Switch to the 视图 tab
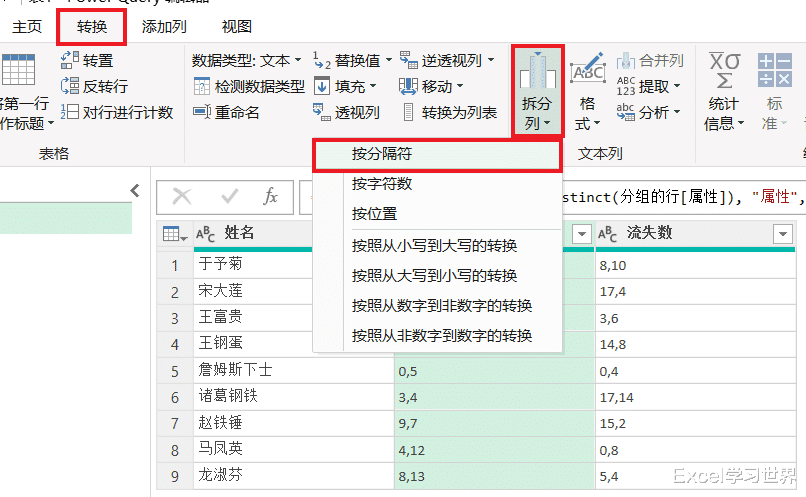806x497 pixels. (x=236, y=26)
